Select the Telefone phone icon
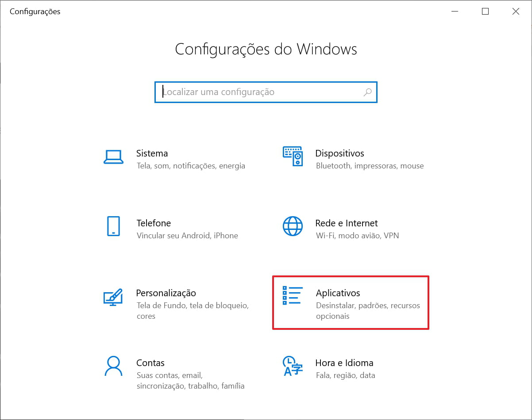The image size is (532, 420). point(113,226)
